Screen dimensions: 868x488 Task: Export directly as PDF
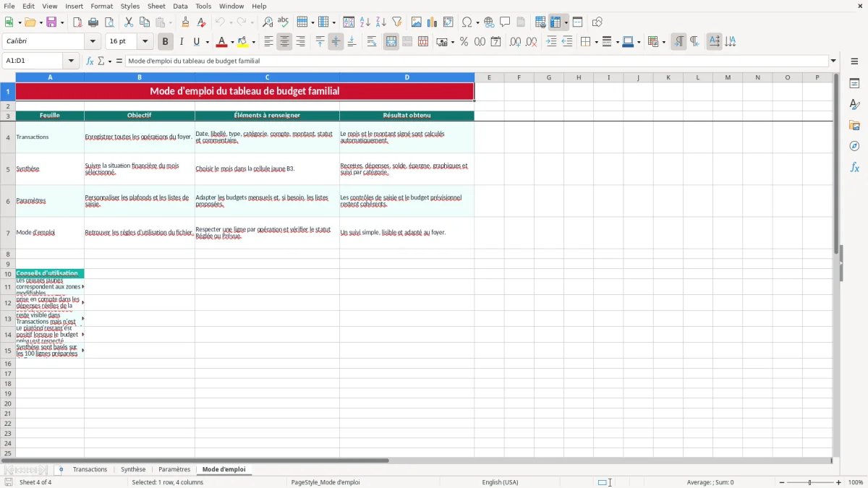tap(77, 22)
